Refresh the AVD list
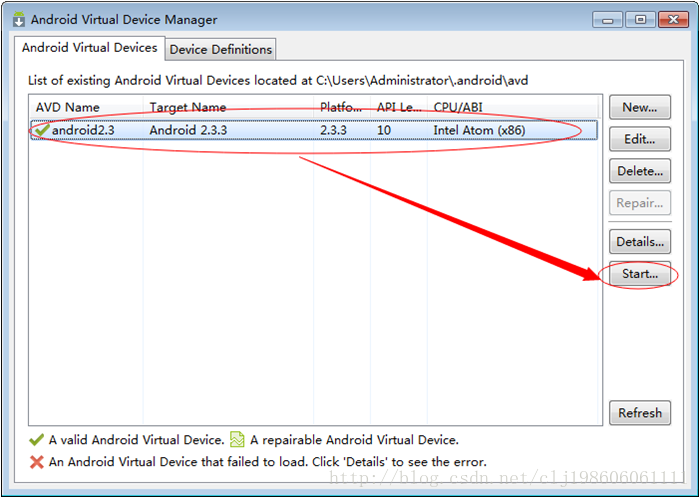The image size is (700, 498). pyautogui.click(x=640, y=413)
